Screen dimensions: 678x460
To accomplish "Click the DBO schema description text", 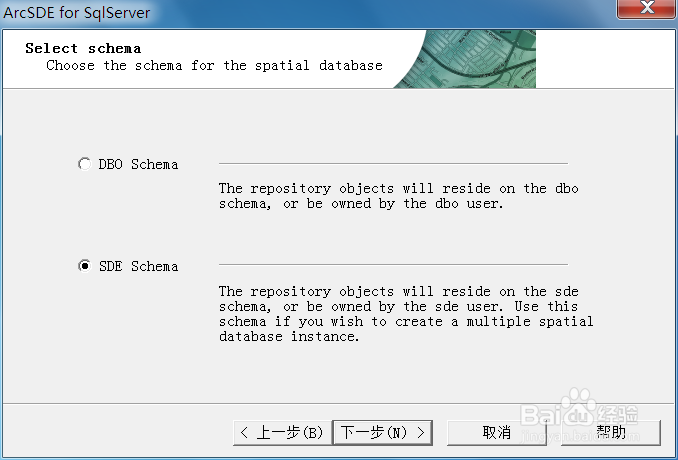I will 398,196.
